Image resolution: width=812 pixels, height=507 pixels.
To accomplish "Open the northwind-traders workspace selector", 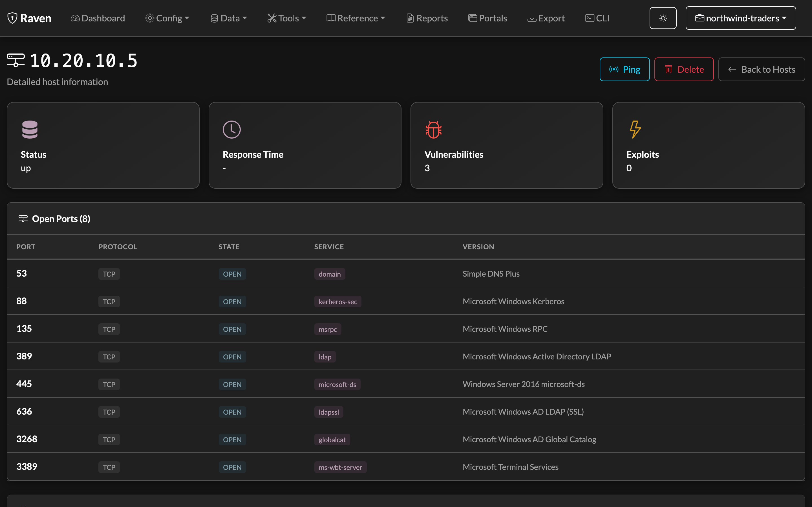I will click(741, 18).
